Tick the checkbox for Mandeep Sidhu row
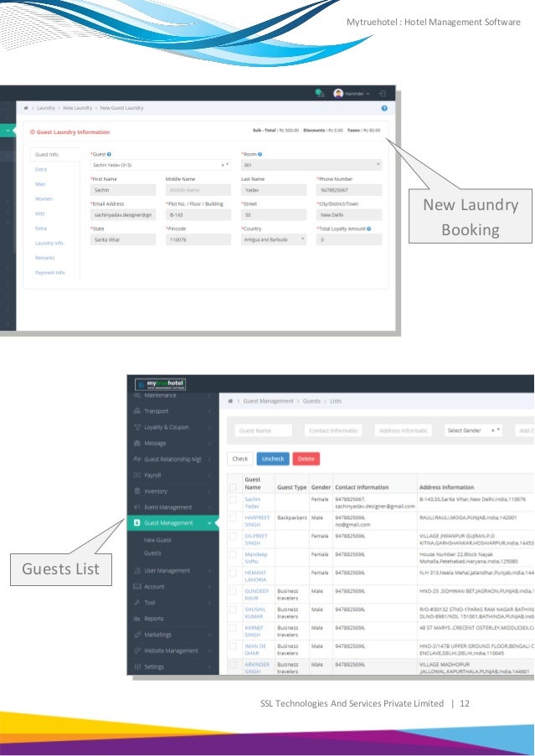 coord(233,554)
